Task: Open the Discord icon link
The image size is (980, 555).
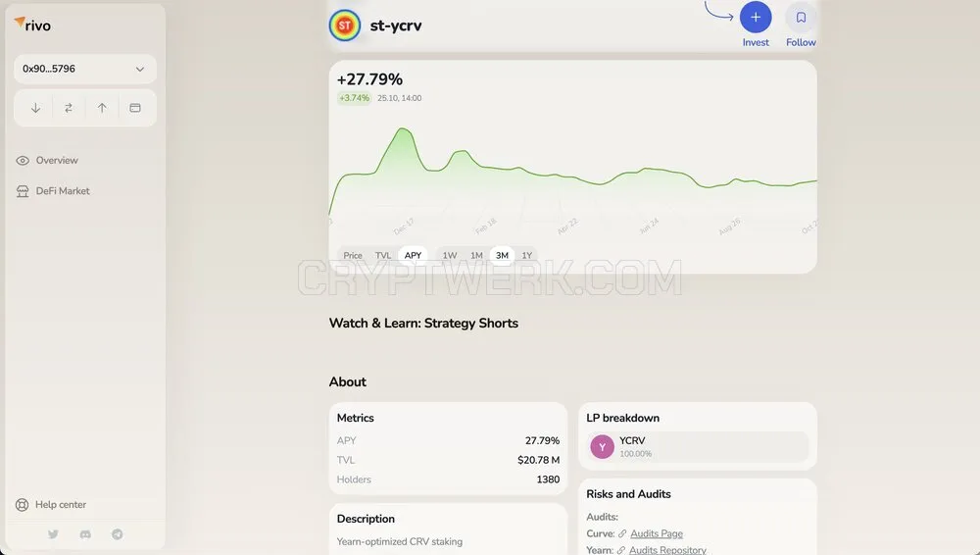Action: pyautogui.click(x=85, y=534)
